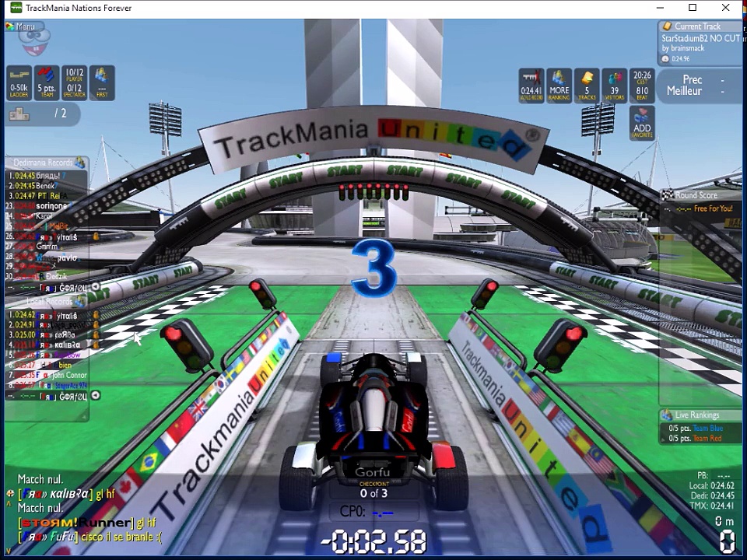Select local record 6 bien

click(47, 365)
